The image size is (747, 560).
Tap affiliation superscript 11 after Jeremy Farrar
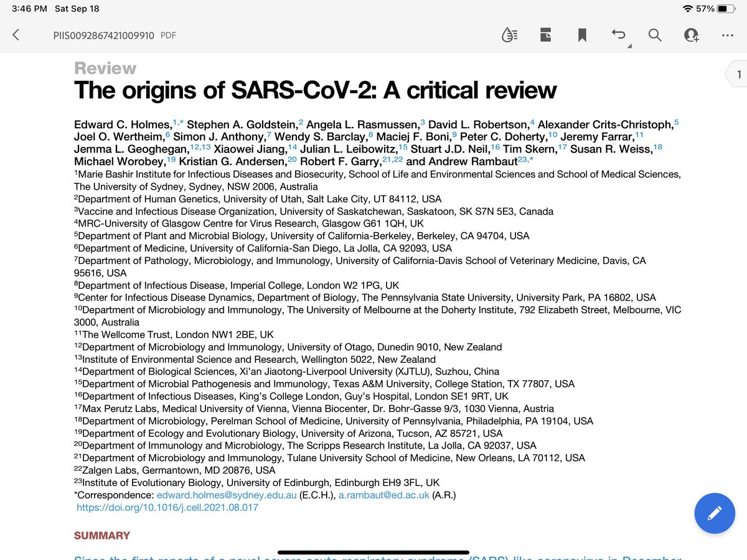point(639,134)
